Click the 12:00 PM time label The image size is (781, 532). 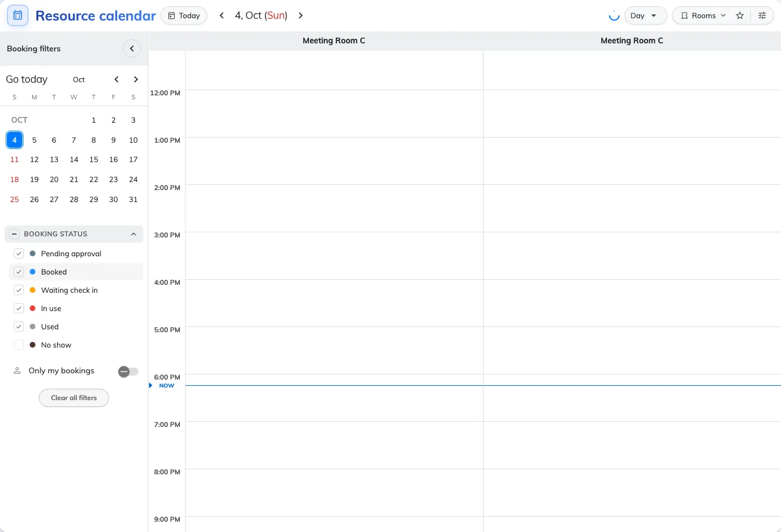[165, 93]
